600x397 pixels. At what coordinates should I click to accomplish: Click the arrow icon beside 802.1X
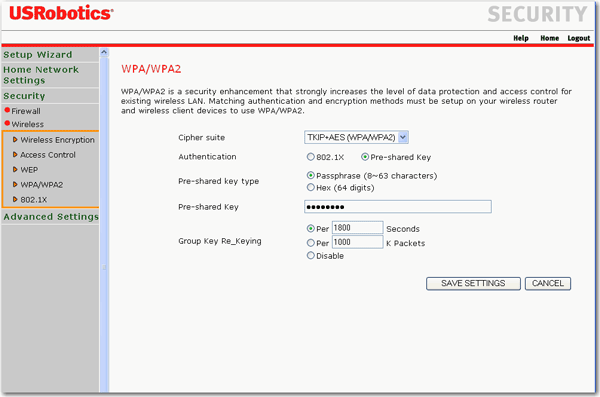[15, 199]
